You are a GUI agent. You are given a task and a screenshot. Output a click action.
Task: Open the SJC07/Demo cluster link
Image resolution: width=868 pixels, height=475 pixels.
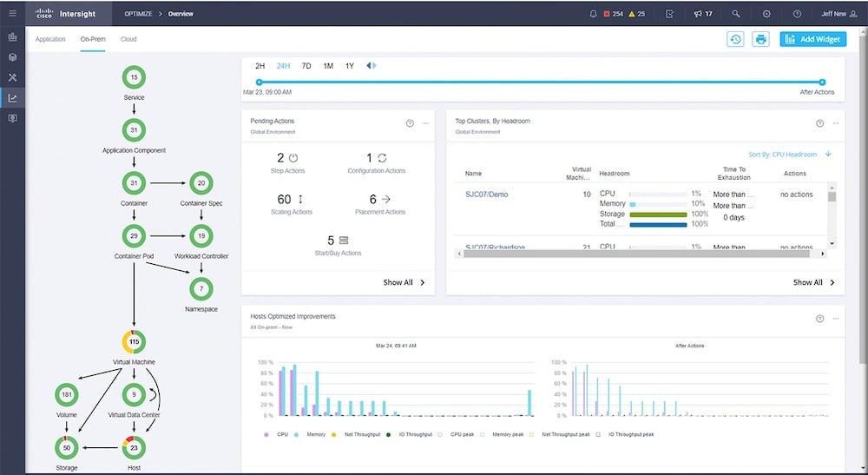click(x=487, y=195)
